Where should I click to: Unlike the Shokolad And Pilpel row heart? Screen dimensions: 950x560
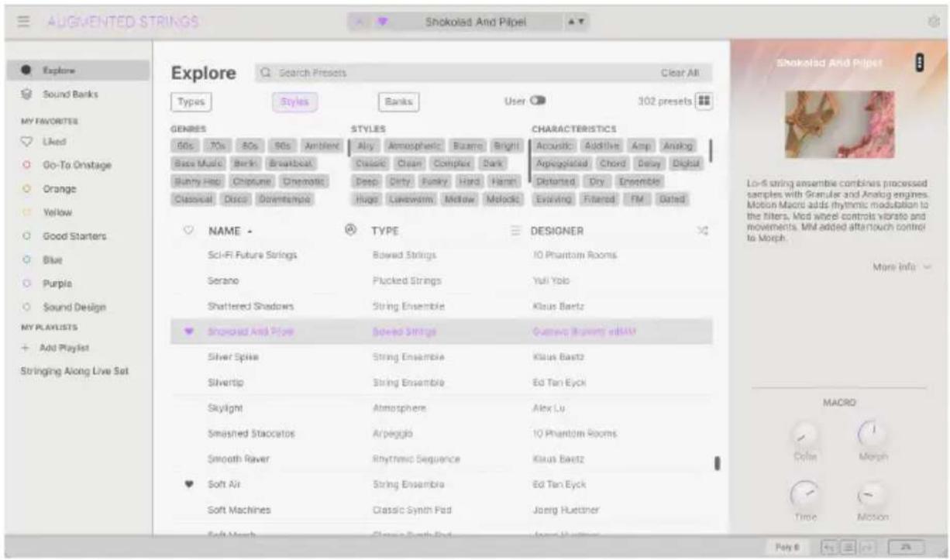pos(189,332)
